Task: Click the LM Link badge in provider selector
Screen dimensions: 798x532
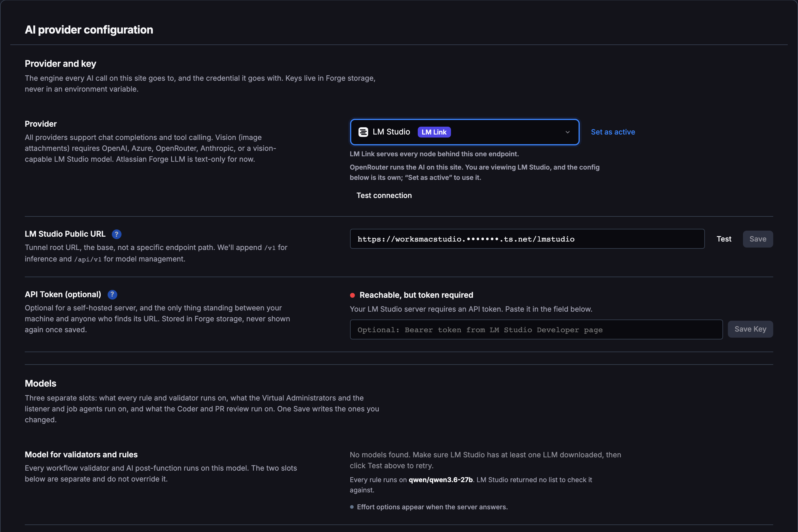Action: click(434, 132)
